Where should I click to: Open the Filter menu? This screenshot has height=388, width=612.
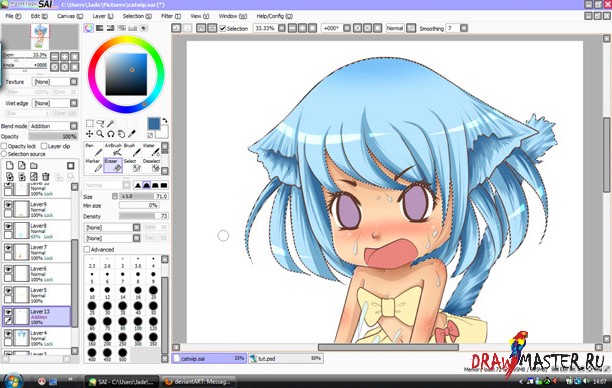pos(171,16)
